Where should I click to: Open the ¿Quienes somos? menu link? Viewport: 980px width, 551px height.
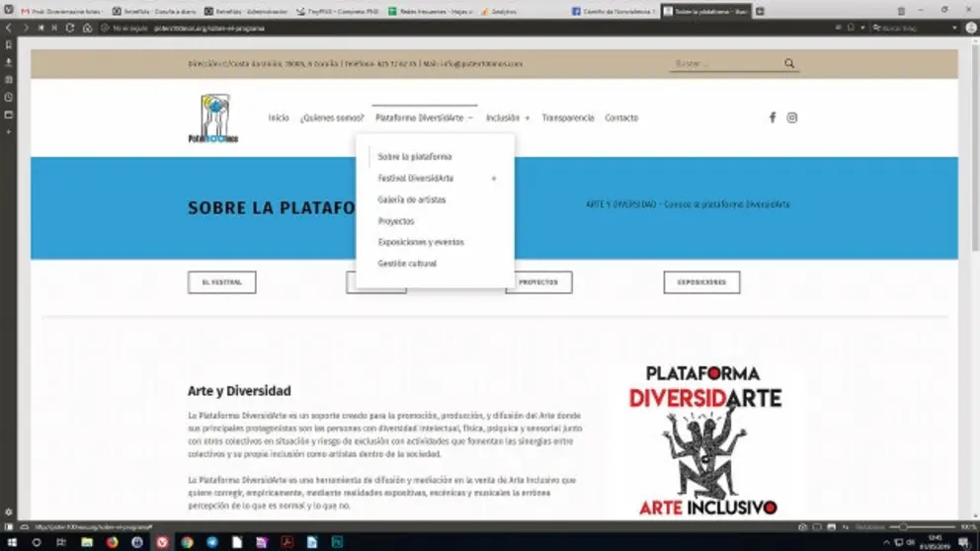tap(332, 118)
